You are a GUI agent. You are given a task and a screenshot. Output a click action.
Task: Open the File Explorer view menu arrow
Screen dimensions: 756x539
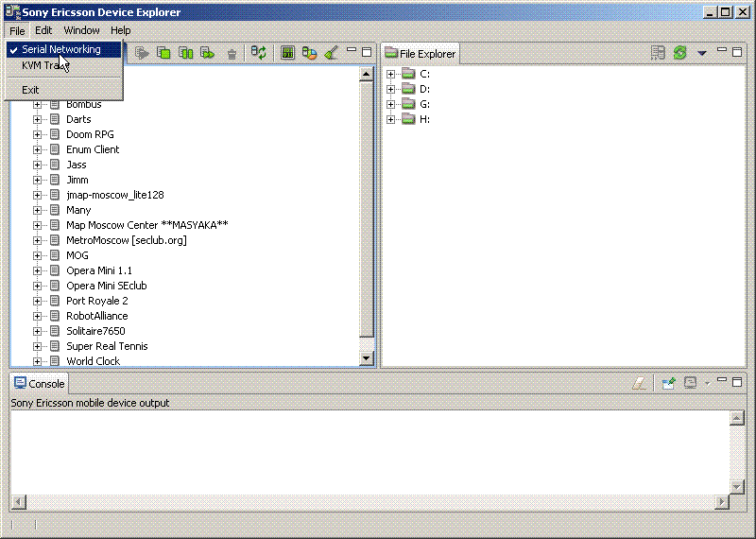click(x=702, y=53)
